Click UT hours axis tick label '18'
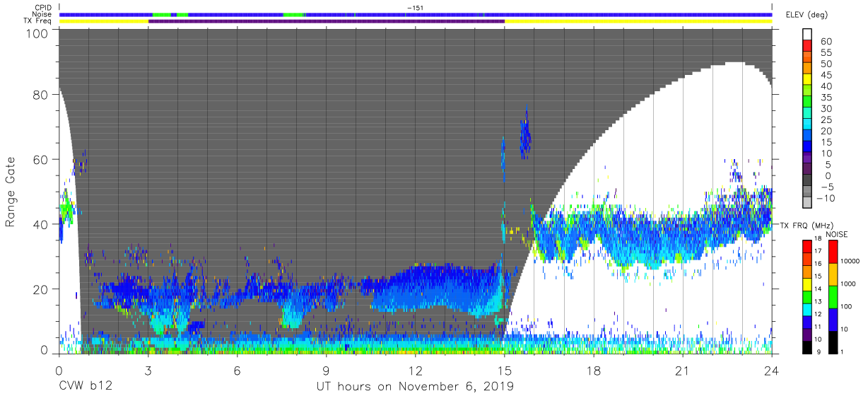The width and height of the screenshot is (868, 401). pos(593,371)
